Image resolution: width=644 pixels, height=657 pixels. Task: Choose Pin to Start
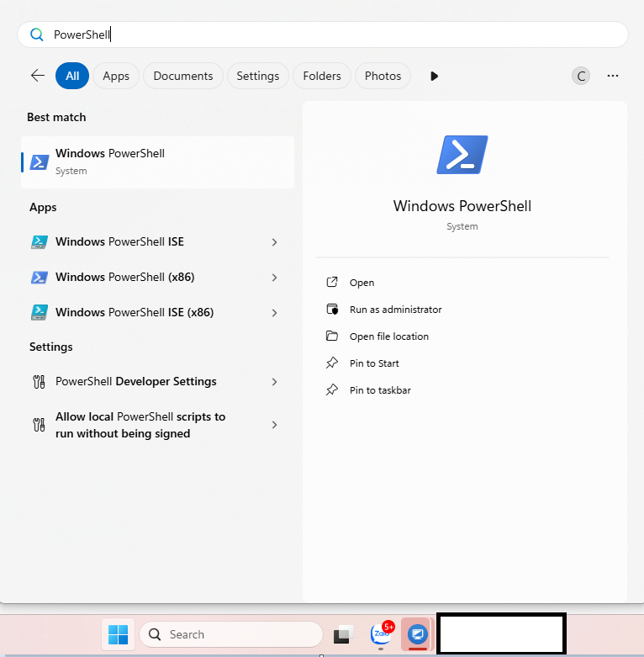374,363
